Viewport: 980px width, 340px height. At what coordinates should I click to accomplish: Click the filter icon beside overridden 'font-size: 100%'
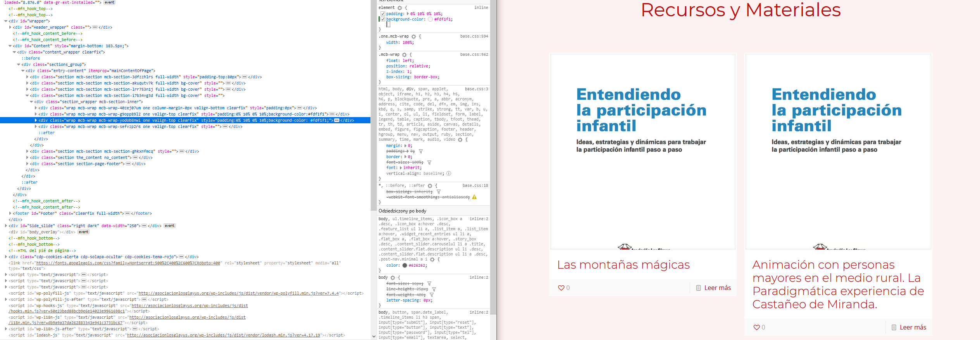click(429, 162)
